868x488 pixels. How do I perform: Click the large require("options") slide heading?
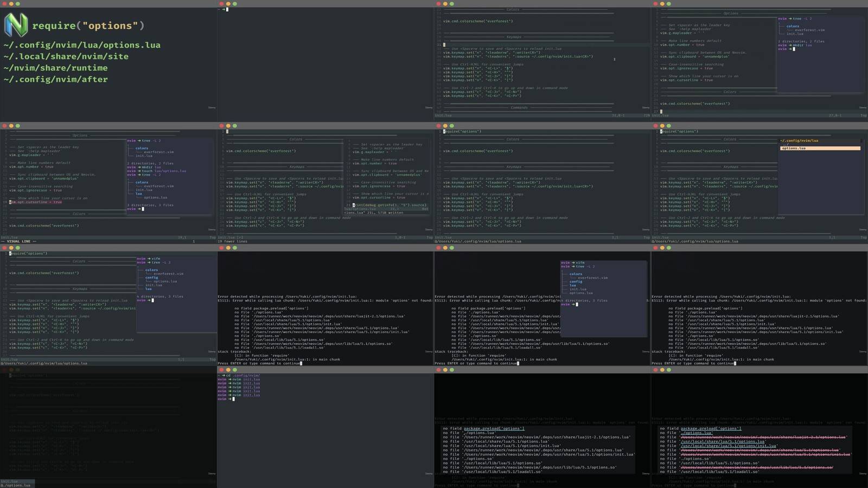pos(88,25)
